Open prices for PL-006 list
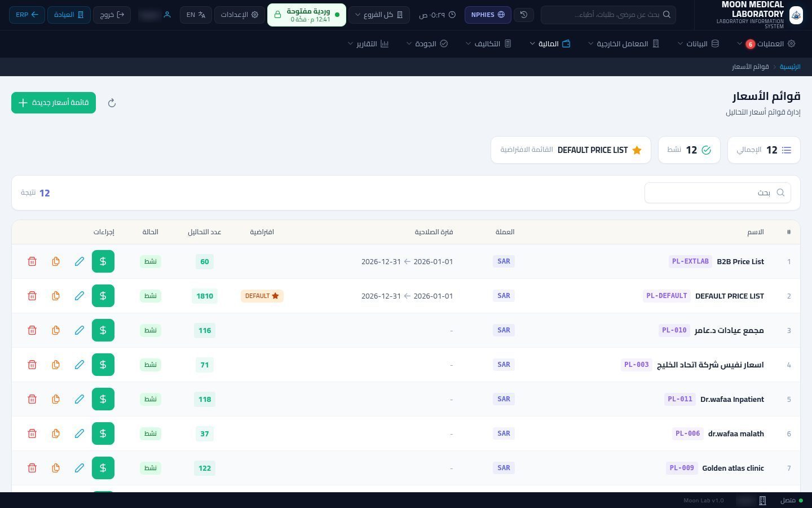Screen dimensions: 812x508 (103, 433)
